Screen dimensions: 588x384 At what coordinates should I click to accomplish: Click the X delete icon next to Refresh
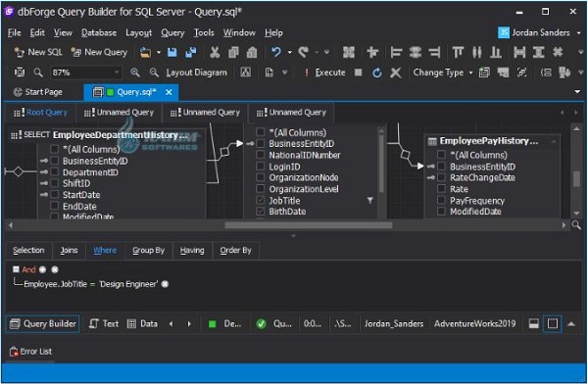click(x=396, y=72)
